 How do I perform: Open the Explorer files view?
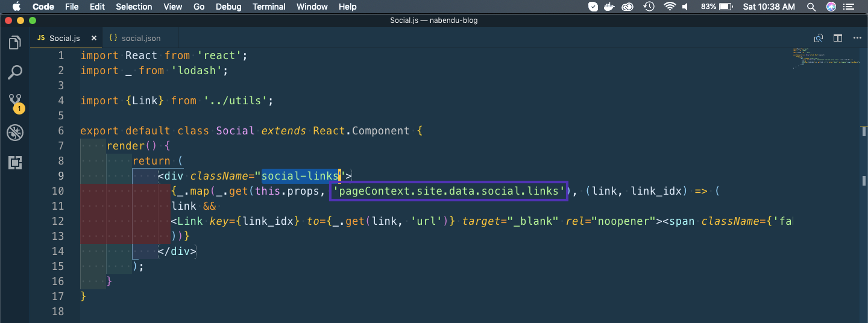coord(15,43)
